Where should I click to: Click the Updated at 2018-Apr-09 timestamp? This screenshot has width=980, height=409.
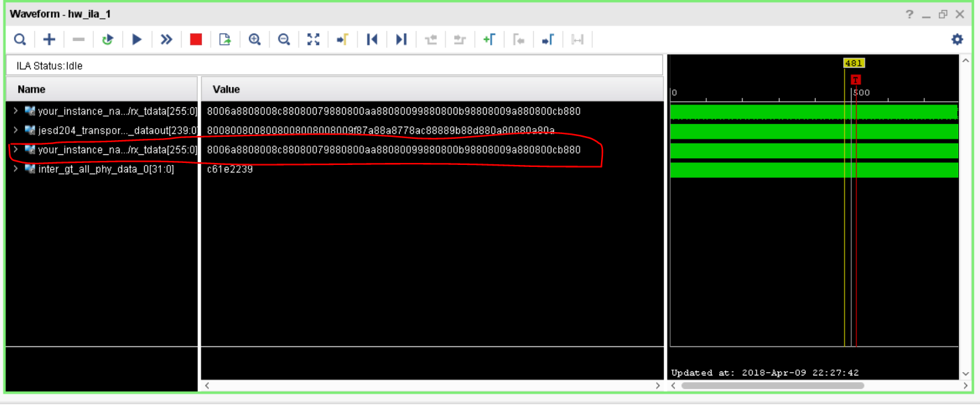(x=765, y=373)
